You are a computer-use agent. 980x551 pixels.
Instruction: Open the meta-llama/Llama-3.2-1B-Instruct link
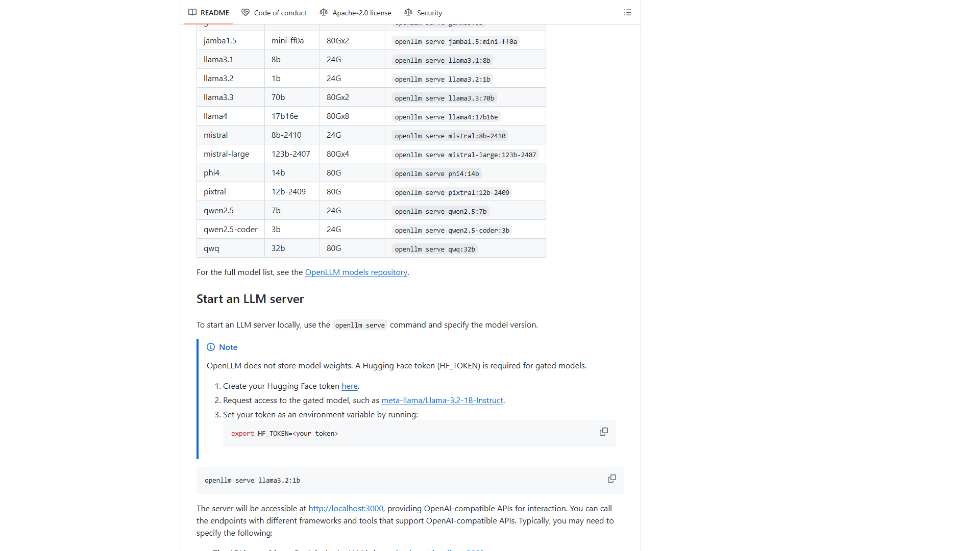click(x=442, y=400)
